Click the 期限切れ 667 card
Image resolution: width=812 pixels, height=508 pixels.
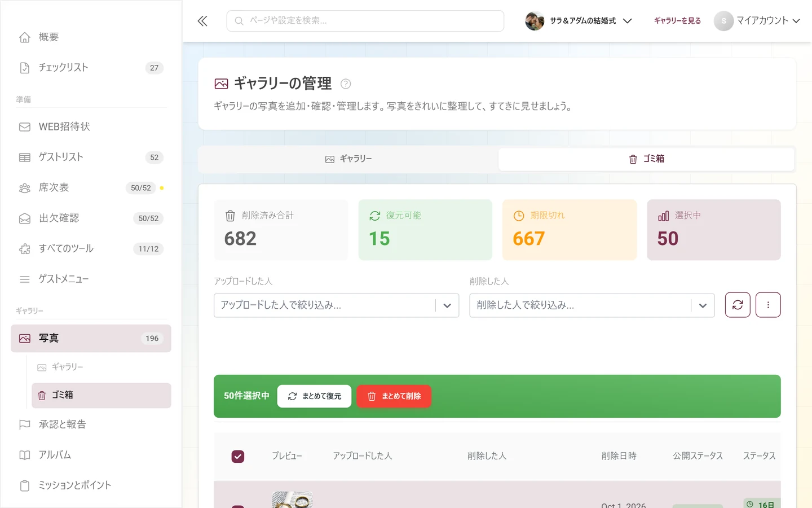(570, 230)
